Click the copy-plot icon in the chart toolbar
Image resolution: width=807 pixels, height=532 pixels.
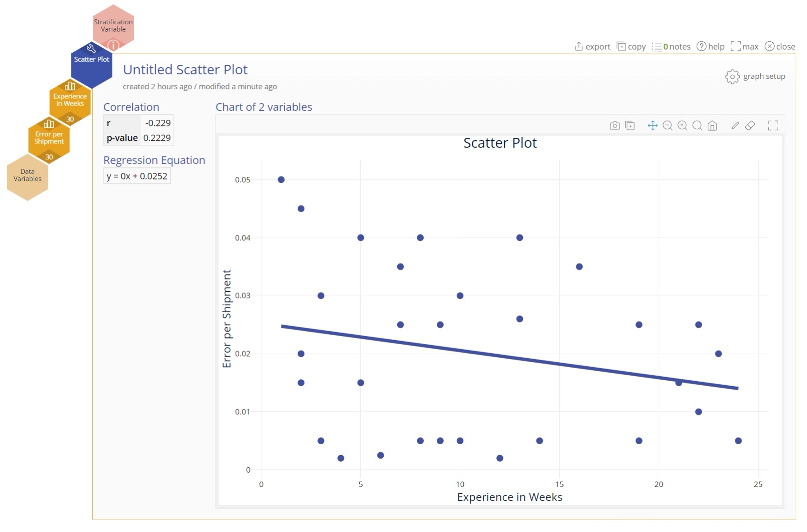pos(630,126)
